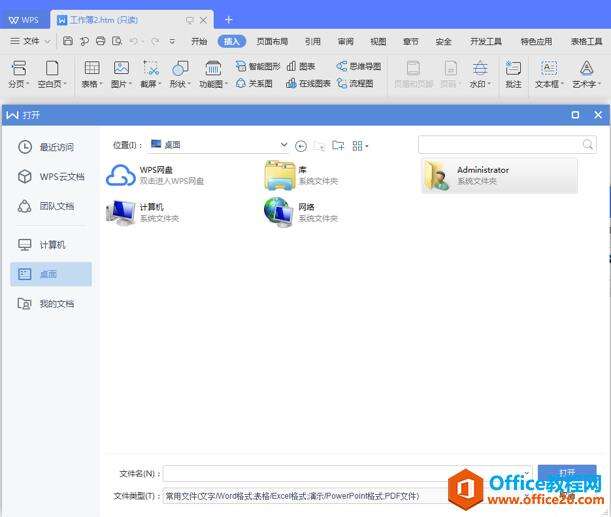Click the save icon in quick toolbar

[x=68, y=41]
